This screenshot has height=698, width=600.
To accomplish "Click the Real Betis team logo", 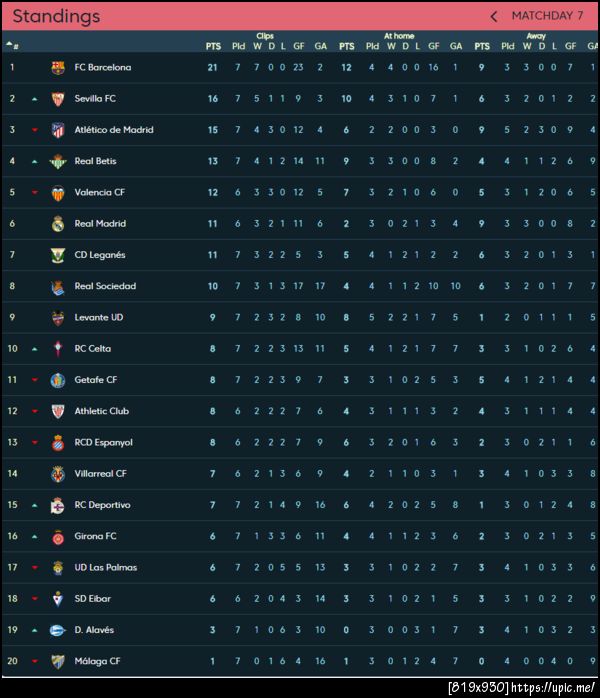I will (58, 161).
